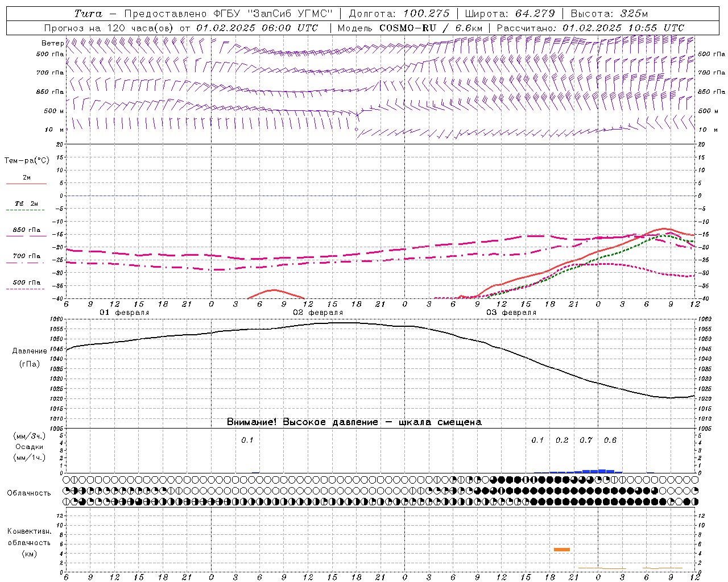Image resolution: width=728 pixels, height=582 pixels.
Task: Click the "Тем-ра(°C)" temperature label
Action: pyautogui.click(x=27, y=161)
